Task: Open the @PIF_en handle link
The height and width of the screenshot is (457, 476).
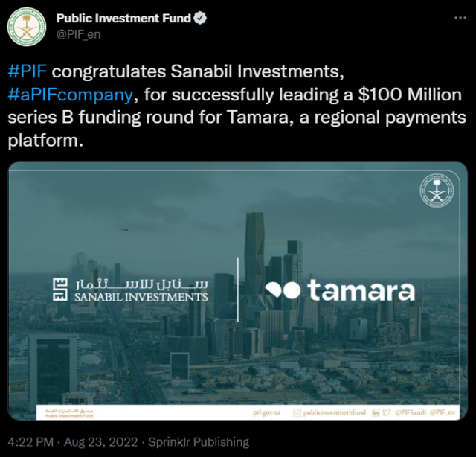Action: point(78,34)
